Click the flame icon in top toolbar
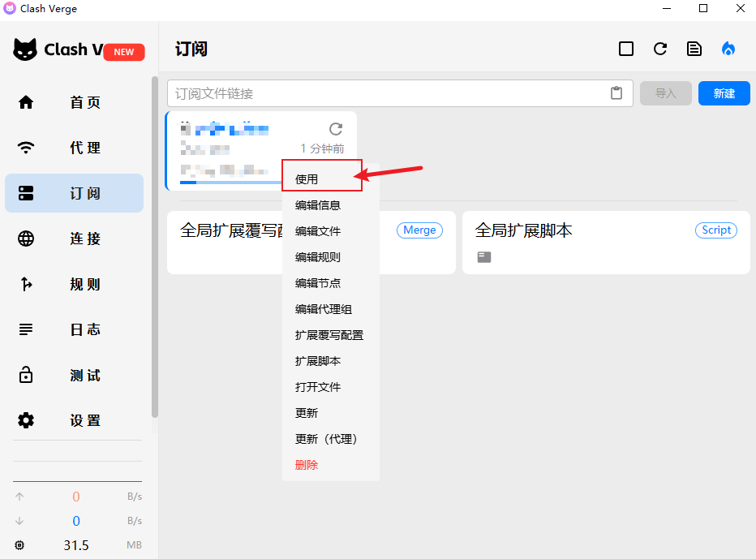This screenshot has width=756, height=559. pyautogui.click(x=728, y=49)
